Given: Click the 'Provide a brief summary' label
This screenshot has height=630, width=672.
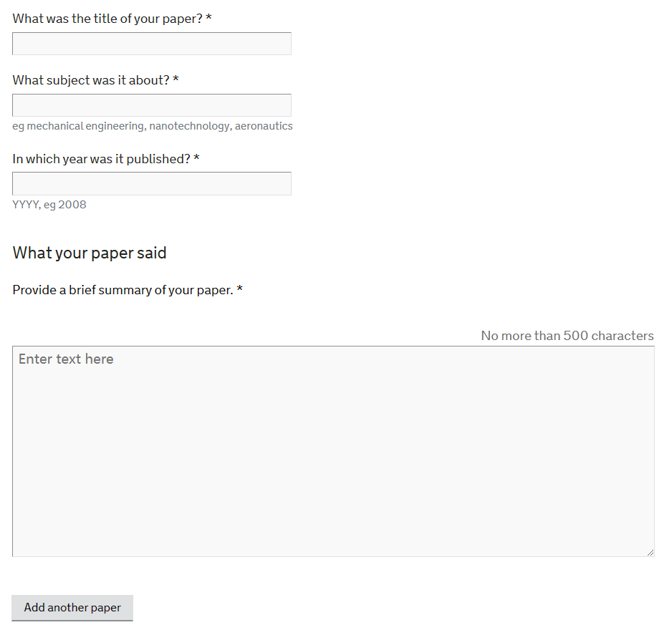Looking at the screenshot, I should coord(123,290).
